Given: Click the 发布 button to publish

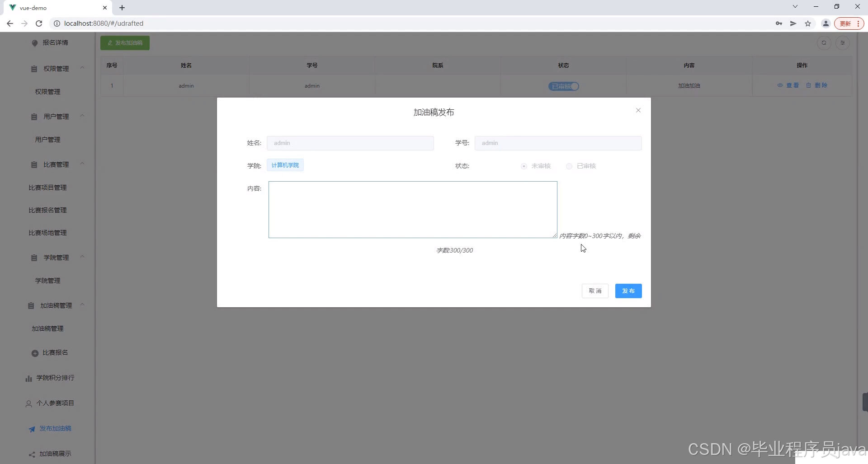Looking at the screenshot, I should pos(628,291).
